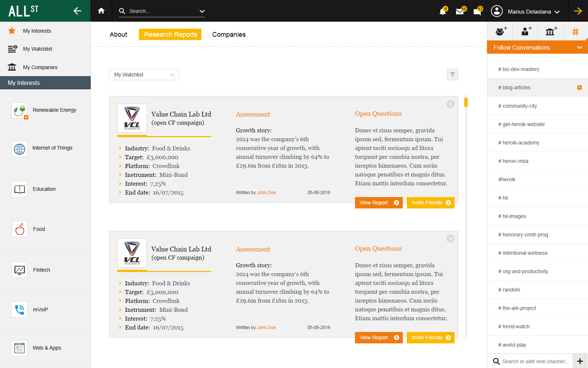Click View Report on the first card

[379, 203]
